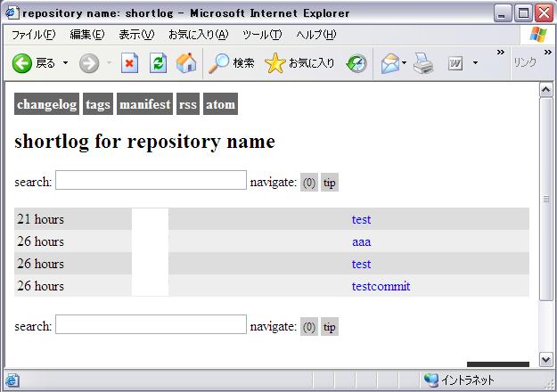Open the History clock icon
The image size is (557, 392).
coord(356,63)
